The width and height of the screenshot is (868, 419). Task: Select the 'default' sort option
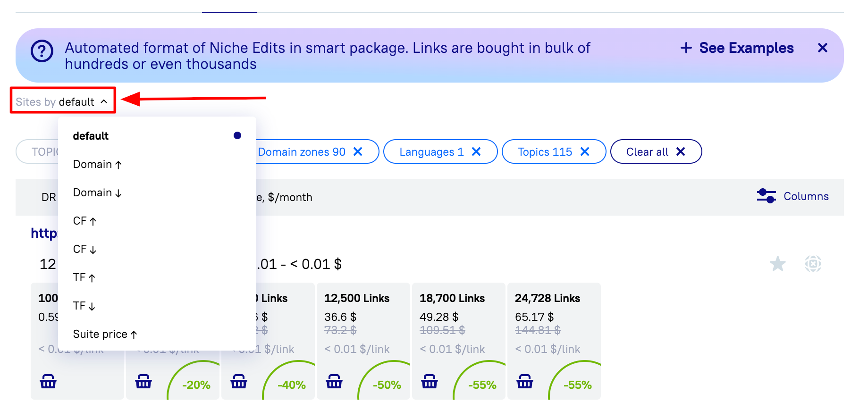pyautogui.click(x=157, y=136)
